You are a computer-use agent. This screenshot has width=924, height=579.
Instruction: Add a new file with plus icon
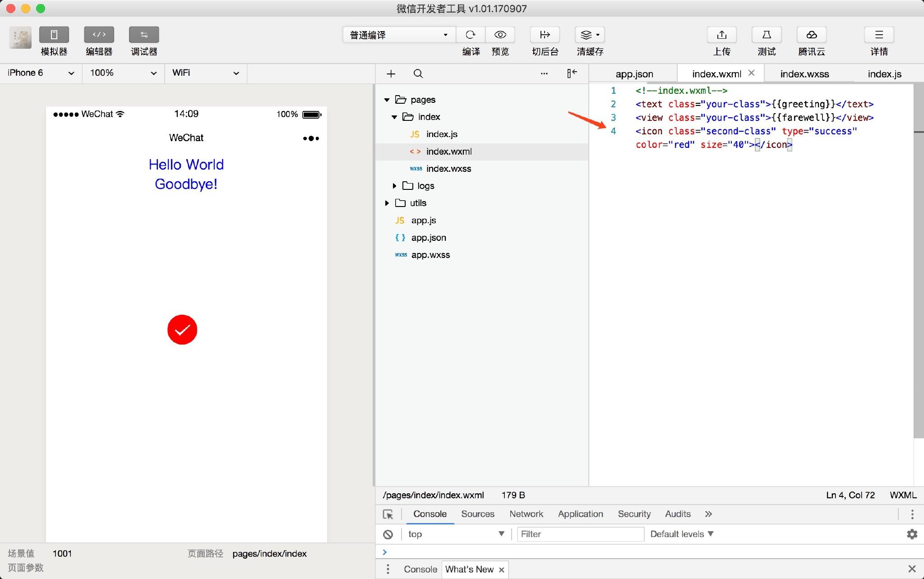pos(391,74)
